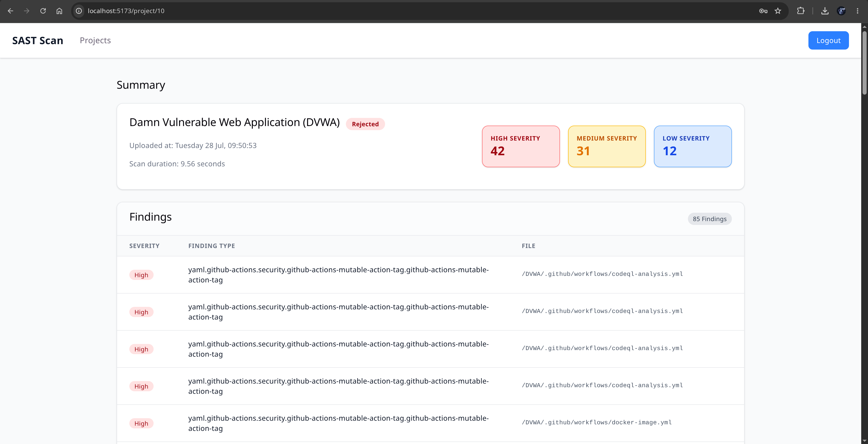Screen dimensions: 868x444
Task: Show browser downloads
Action: tap(825, 11)
